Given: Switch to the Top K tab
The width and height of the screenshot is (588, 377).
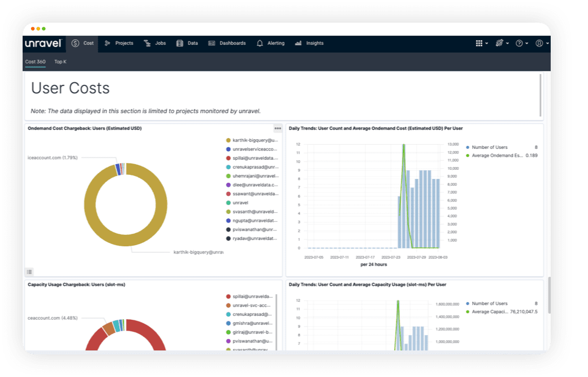Looking at the screenshot, I should coord(60,62).
